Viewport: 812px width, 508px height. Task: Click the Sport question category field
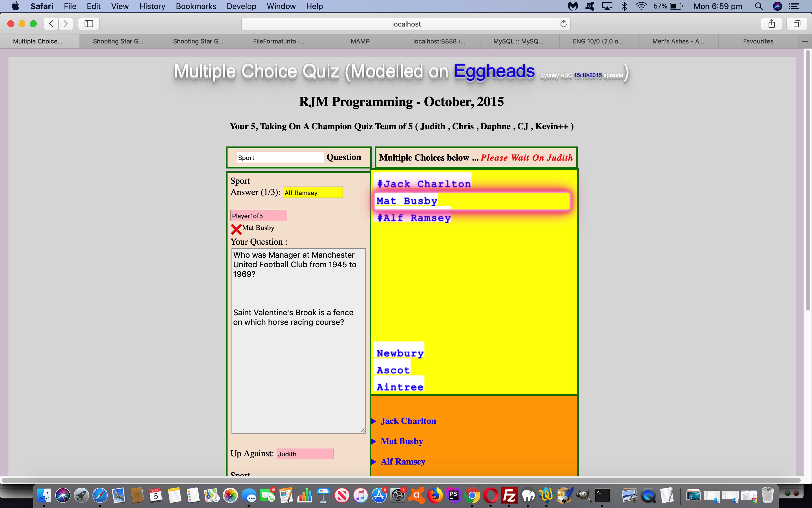(x=280, y=157)
